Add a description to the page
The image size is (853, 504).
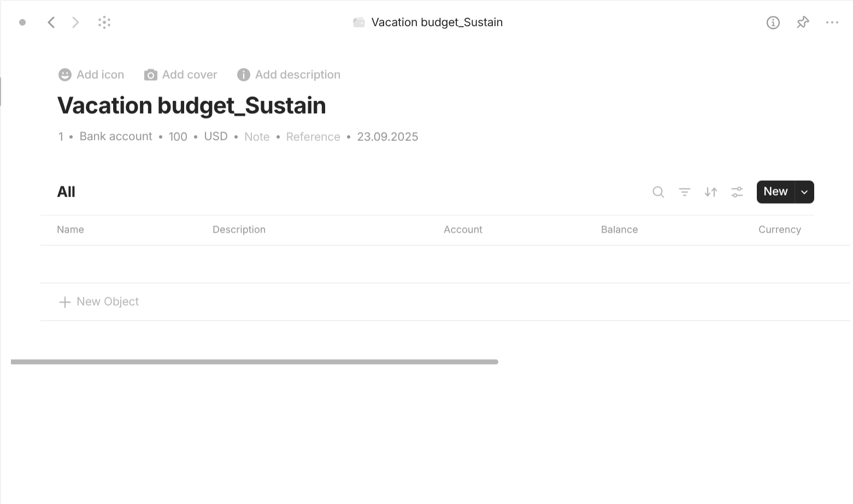(x=288, y=74)
